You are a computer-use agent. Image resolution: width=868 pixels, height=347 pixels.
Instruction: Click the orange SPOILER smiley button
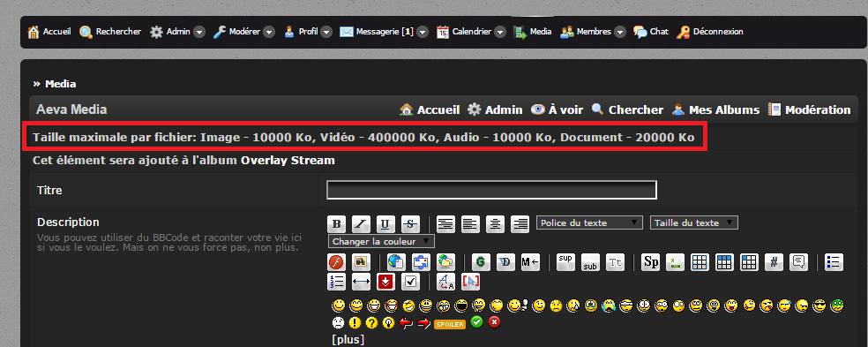(450, 324)
